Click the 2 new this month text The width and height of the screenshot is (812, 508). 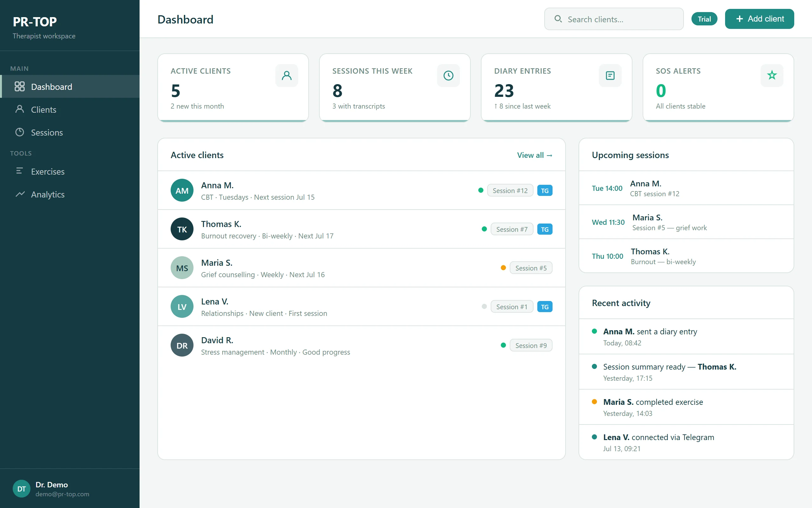tap(197, 106)
